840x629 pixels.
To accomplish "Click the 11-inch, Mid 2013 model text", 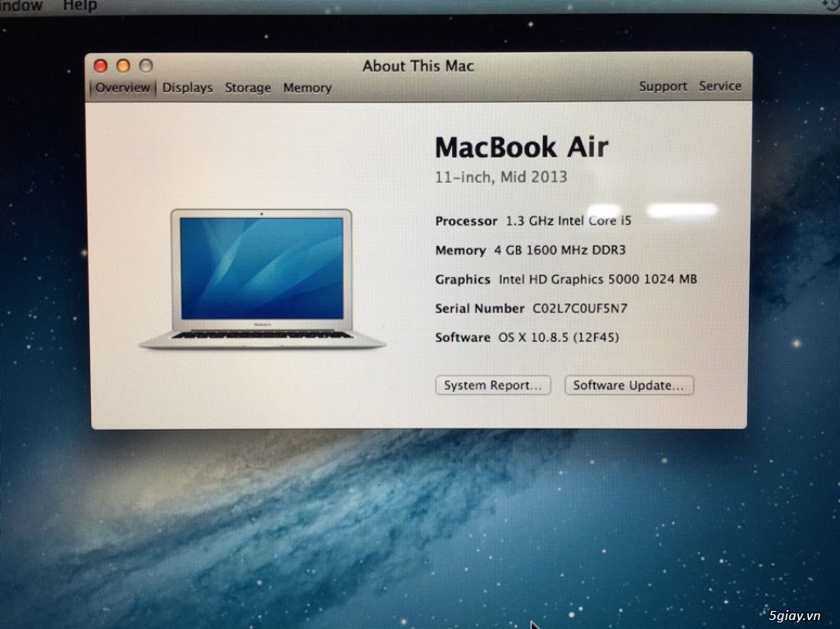I will coord(501,177).
